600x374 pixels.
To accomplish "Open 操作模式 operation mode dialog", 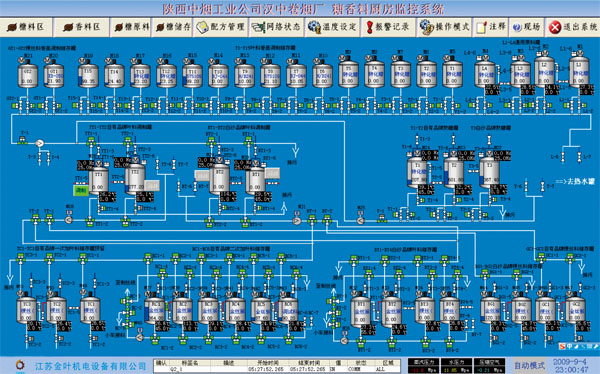I will pyautogui.click(x=444, y=27).
